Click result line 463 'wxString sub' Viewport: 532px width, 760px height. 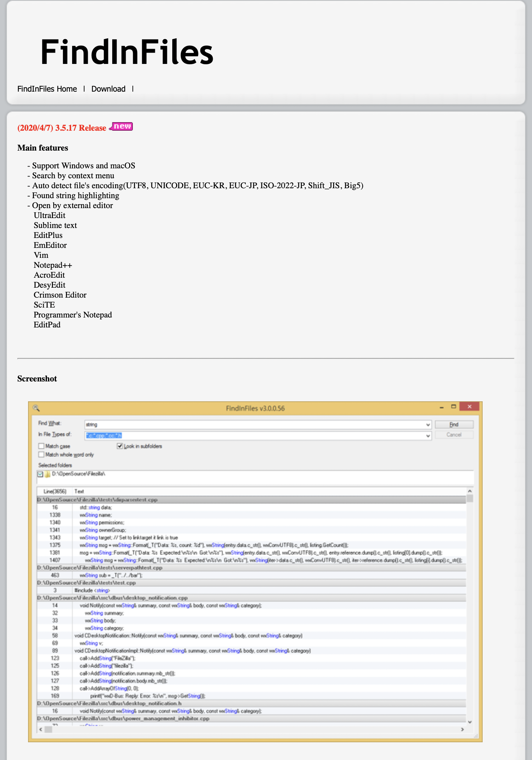click(x=251, y=575)
